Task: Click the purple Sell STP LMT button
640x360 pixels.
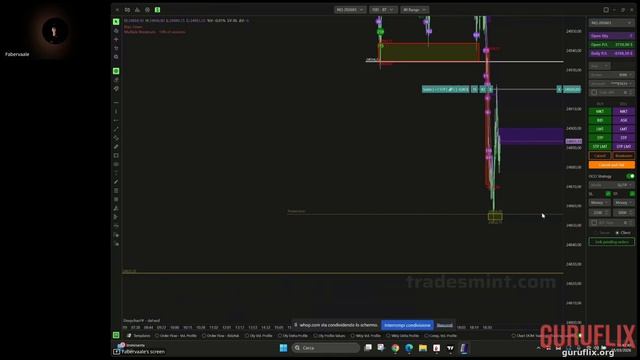Action: click(x=623, y=146)
